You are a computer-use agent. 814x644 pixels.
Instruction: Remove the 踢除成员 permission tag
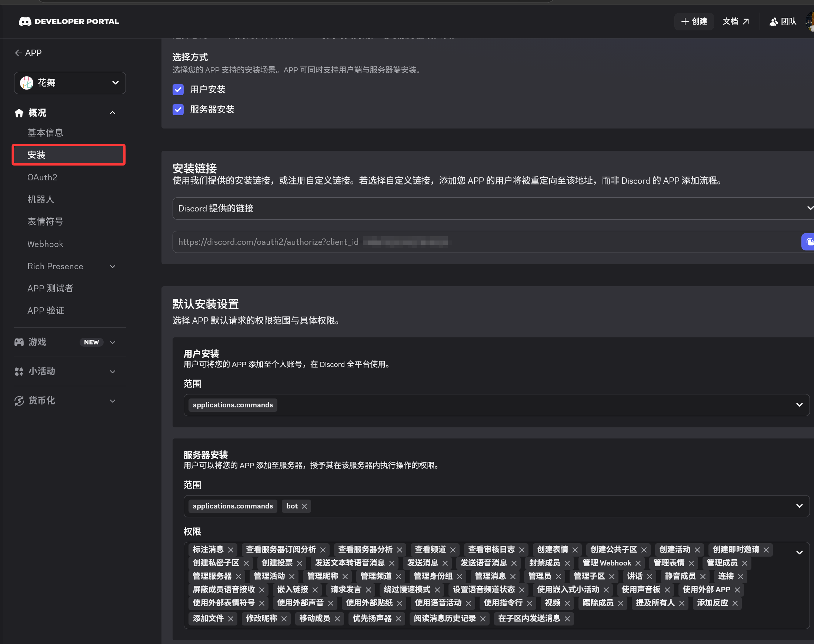click(x=621, y=603)
